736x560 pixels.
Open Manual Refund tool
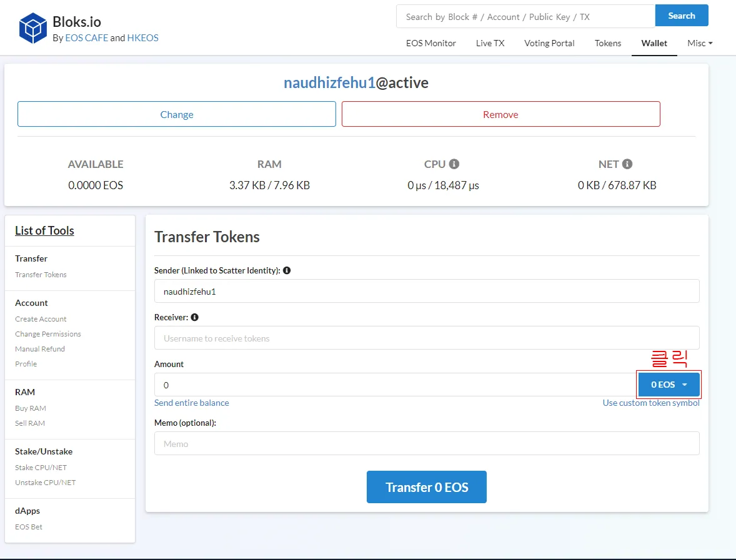[x=40, y=349]
